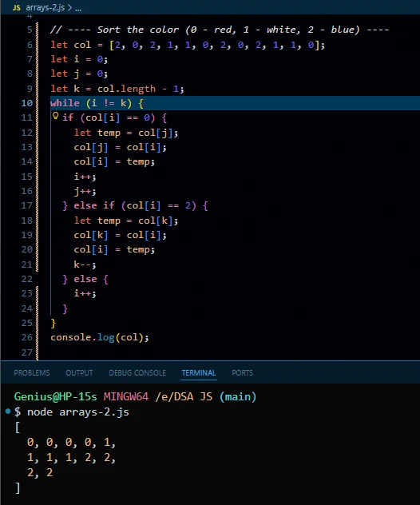Click 'let temp = col[j];' on line 12
Screen dimensions: 420x505
[126, 133]
